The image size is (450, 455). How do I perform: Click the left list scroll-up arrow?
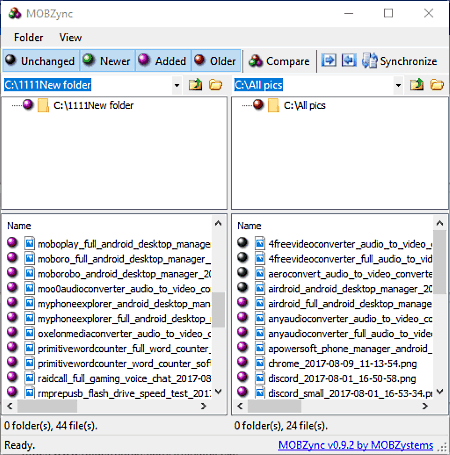[x=218, y=223]
